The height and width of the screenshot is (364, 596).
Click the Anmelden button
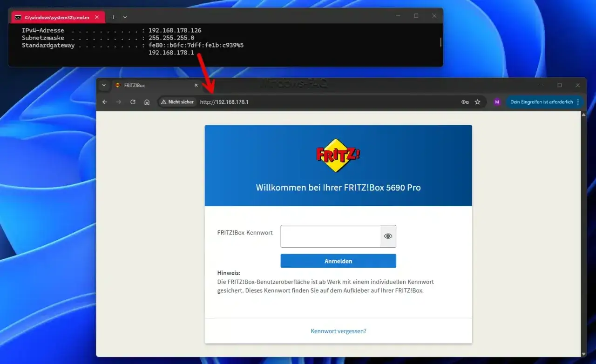(x=338, y=261)
